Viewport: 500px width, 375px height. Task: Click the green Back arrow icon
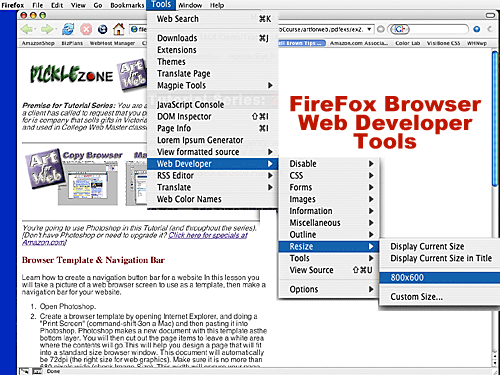pos(27,29)
